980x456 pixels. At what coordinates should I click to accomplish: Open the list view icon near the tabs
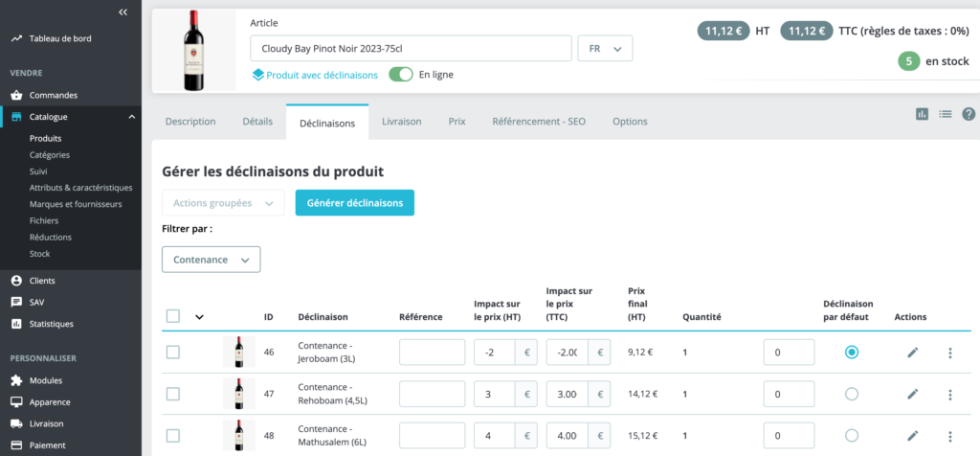(946, 114)
